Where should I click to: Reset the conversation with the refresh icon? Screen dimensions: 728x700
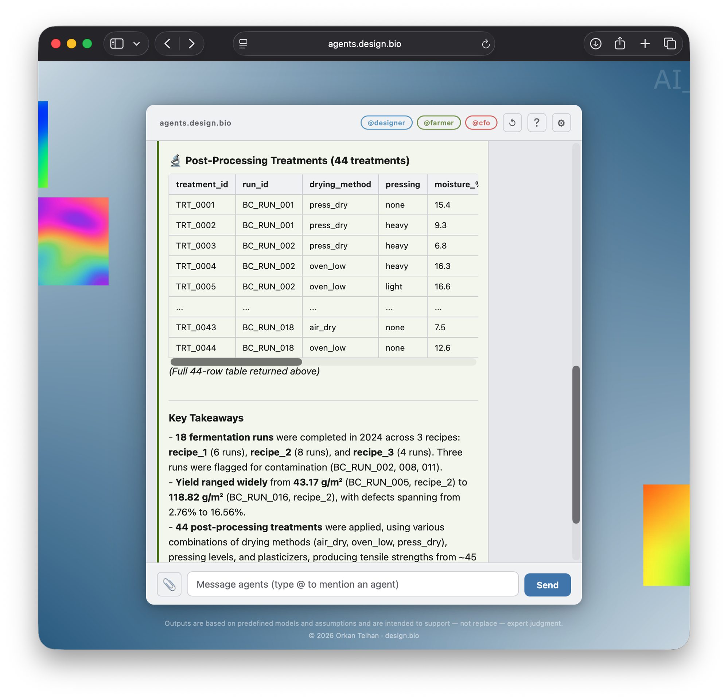tap(512, 122)
